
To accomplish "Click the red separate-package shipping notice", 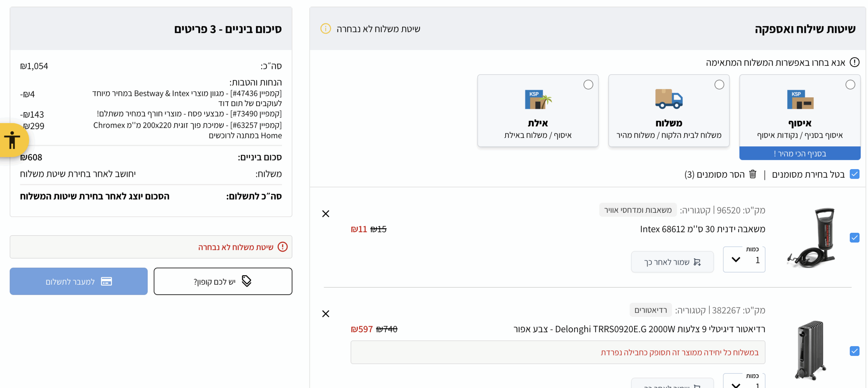I will (x=557, y=352).
